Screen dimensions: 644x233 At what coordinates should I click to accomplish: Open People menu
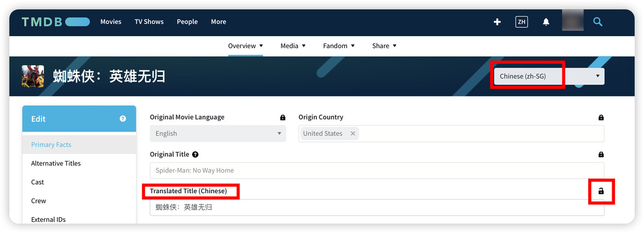pyautogui.click(x=187, y=22)
